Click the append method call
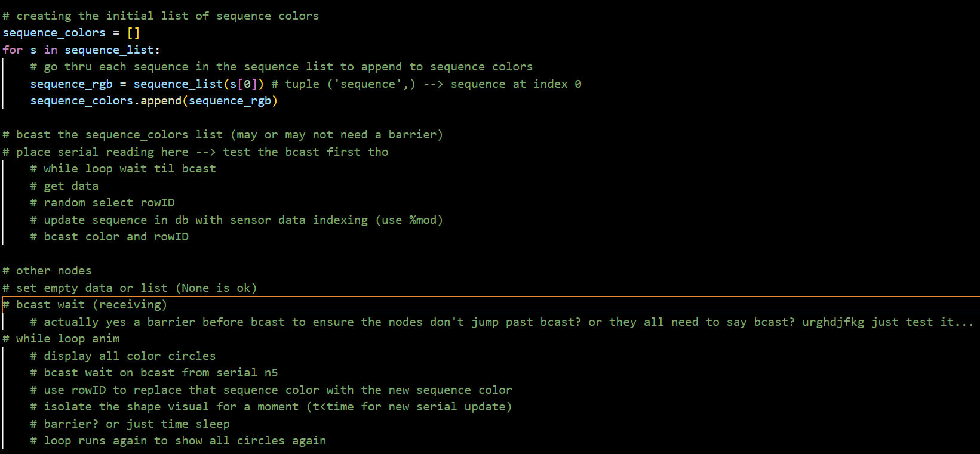This screenshot has width=980, height=454. click(161, 101)
